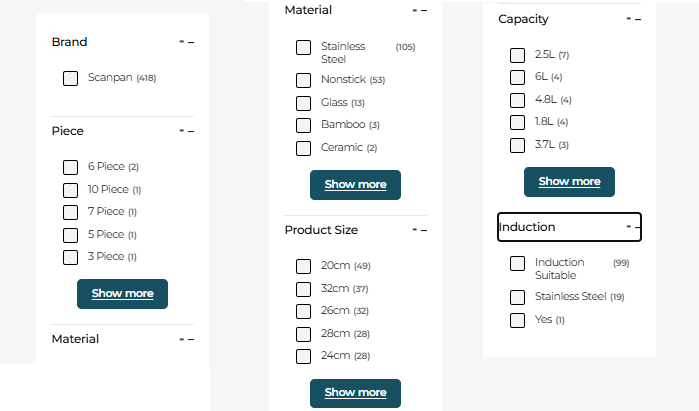Show more Capacity options
Screen dimensions: 699x411
[x=569, y=182]
